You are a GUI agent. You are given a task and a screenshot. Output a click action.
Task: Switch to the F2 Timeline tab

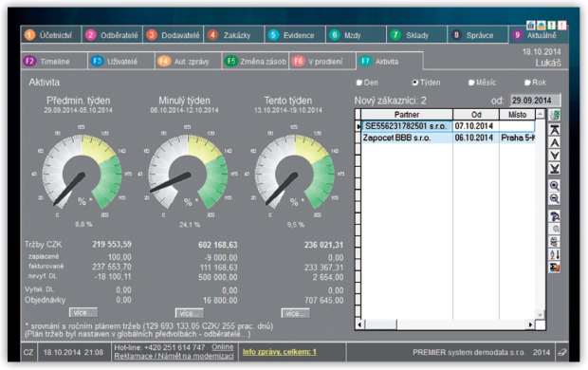(x=54, y=61)
